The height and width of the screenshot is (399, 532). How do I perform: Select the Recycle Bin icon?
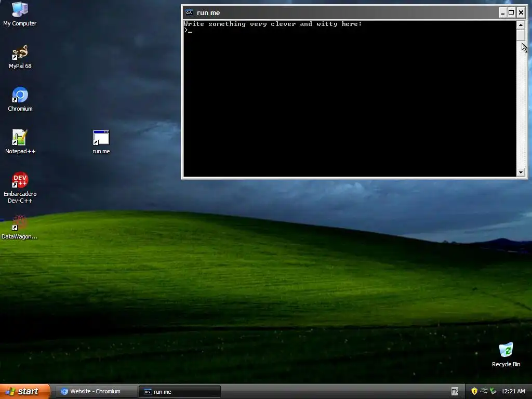point(506,355)
